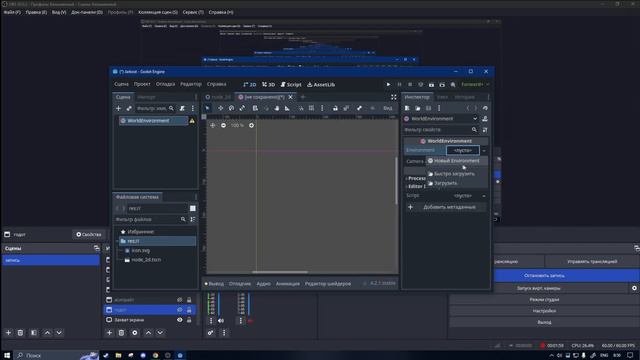Toggle distraction-free fullscreen mode

(393, 97)
